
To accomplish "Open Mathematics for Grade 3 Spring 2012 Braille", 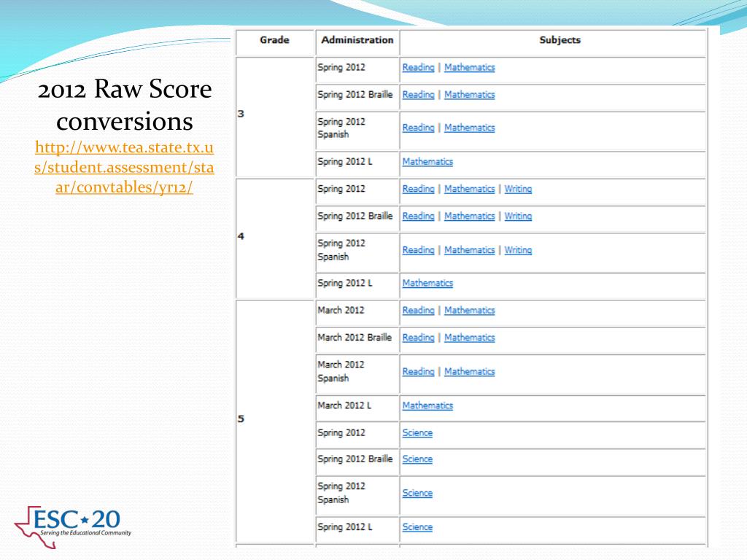I will click(x=469, y=95).
